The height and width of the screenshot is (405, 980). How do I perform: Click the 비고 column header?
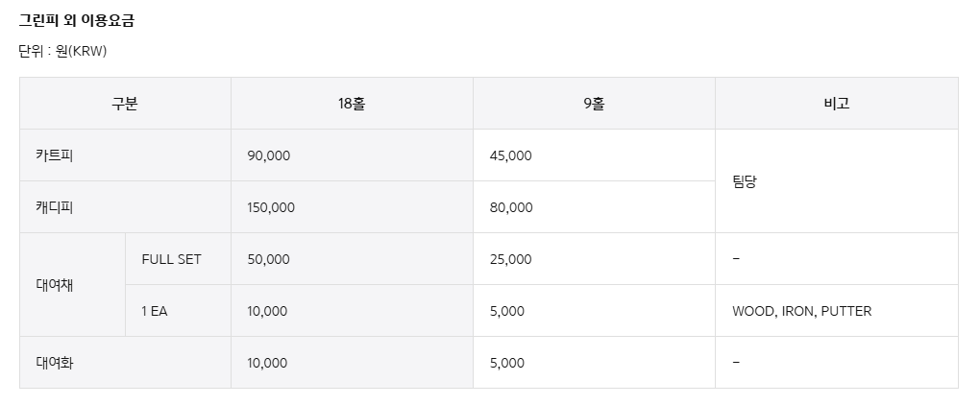click(837, 104)
